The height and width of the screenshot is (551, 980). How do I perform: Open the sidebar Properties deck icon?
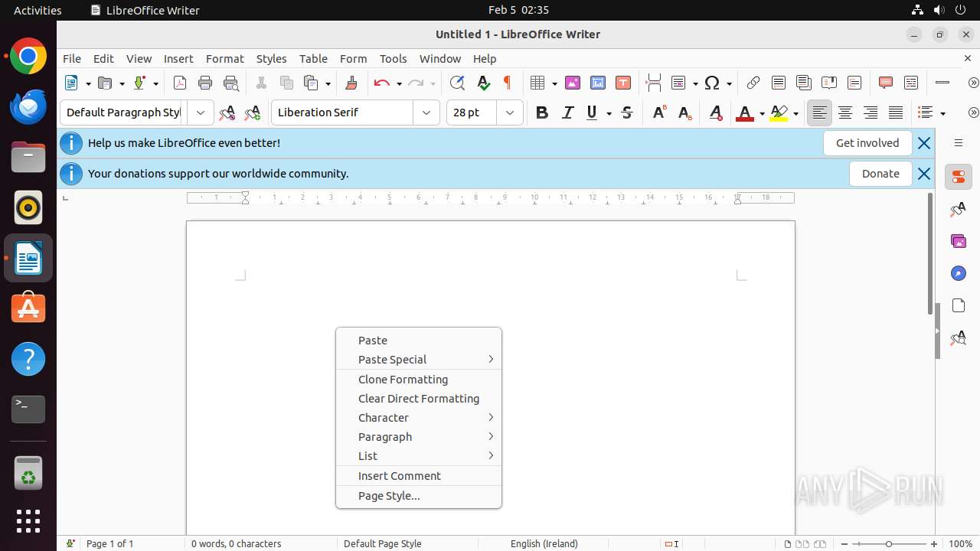pyautogui.click(x=958, y=177)
